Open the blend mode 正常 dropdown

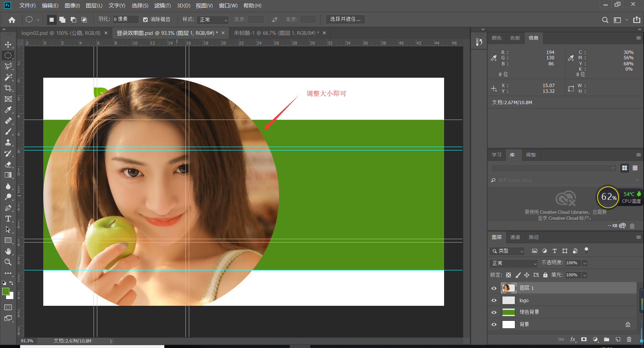coord(513,263)
